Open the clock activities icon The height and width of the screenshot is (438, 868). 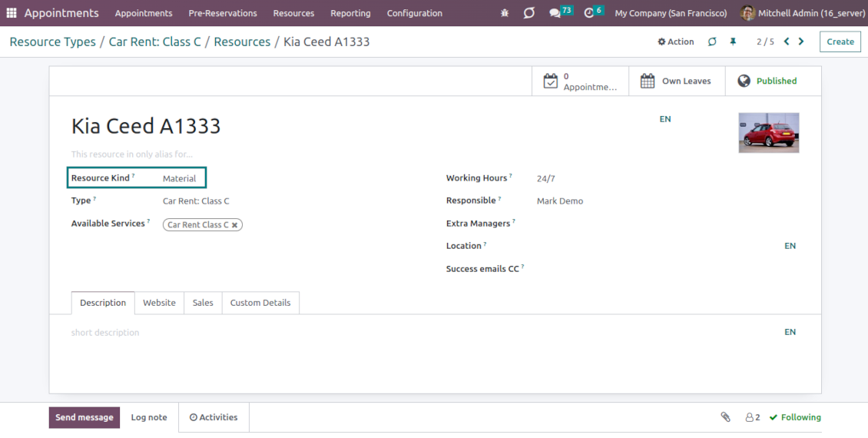click(589, 13)
